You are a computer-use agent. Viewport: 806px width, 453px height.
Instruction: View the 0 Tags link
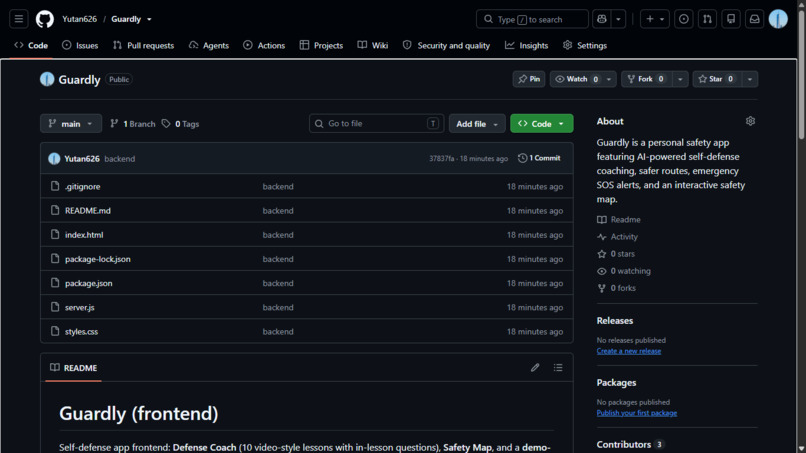180,124
